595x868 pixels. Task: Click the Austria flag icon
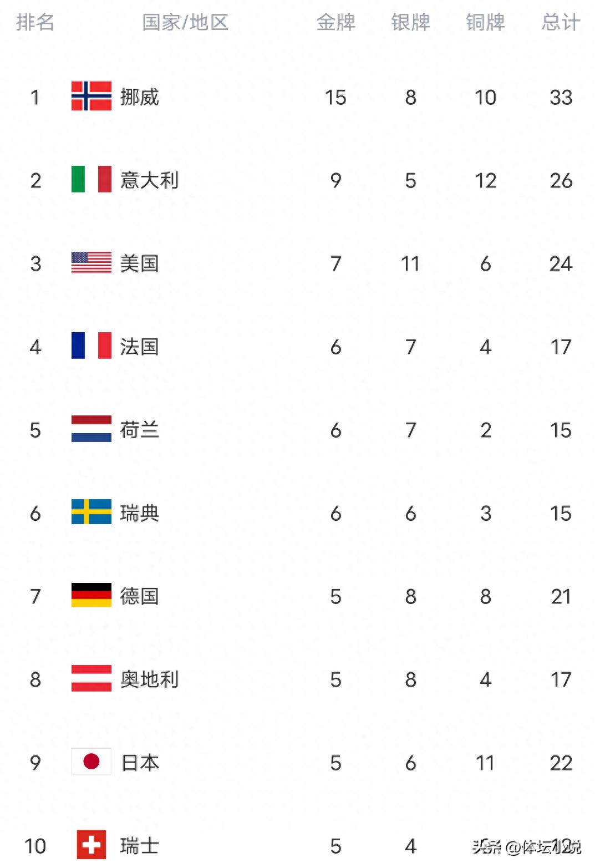(91, 679)
